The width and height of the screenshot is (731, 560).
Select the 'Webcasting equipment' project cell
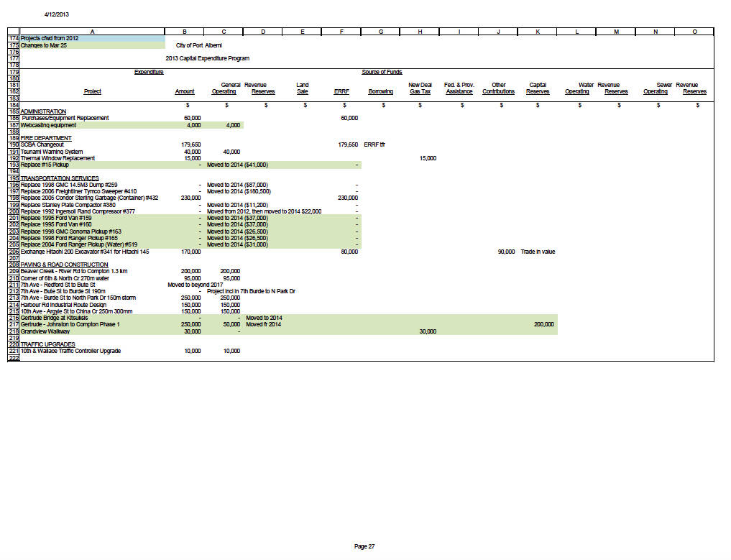pos(48,125)
